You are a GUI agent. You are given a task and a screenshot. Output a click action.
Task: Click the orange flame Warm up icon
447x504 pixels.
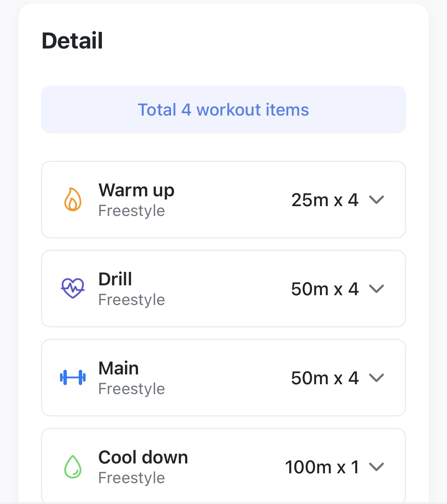73,199
